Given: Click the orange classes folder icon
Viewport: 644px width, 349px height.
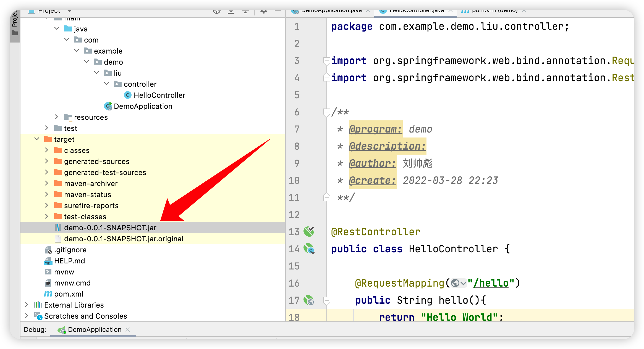Looking at the screenshot, I should click(x=58, y=150).
